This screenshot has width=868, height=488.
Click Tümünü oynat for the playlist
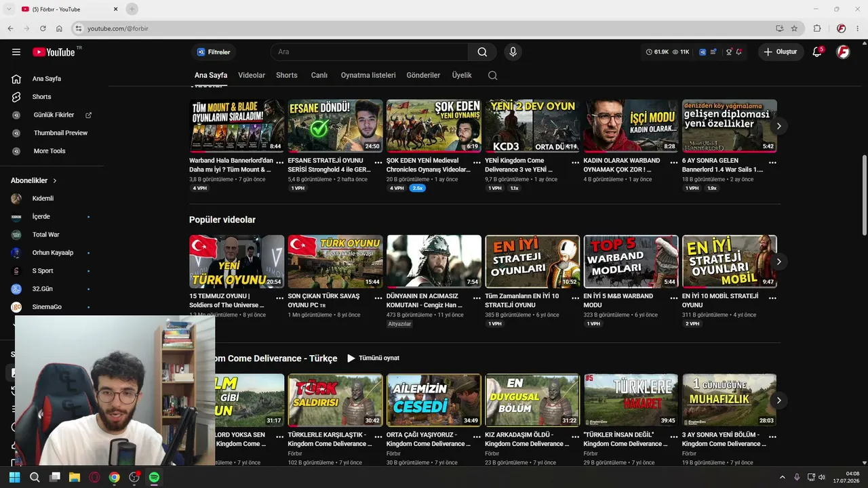373,358
